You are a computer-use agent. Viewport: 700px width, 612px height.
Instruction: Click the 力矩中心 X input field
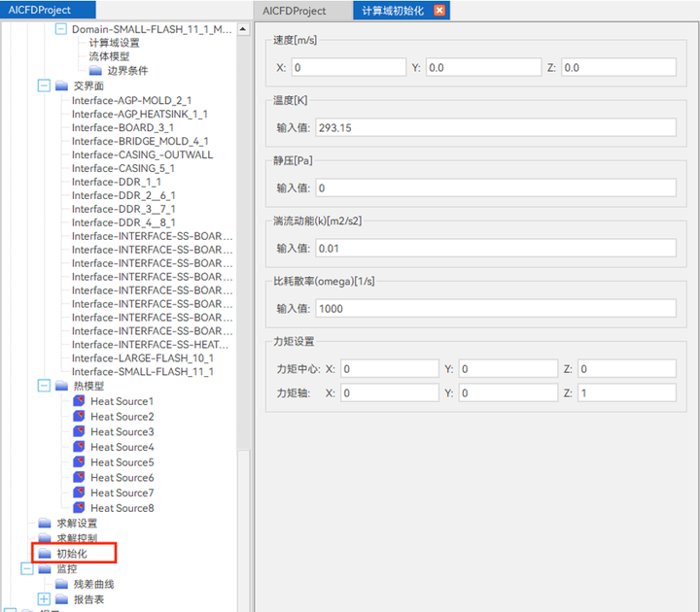[390, 369]
